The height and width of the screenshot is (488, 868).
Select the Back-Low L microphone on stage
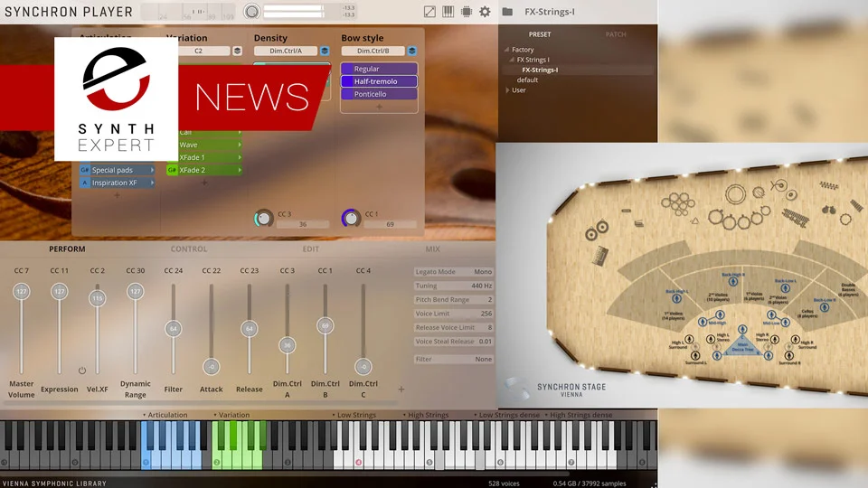coord(785,287)
